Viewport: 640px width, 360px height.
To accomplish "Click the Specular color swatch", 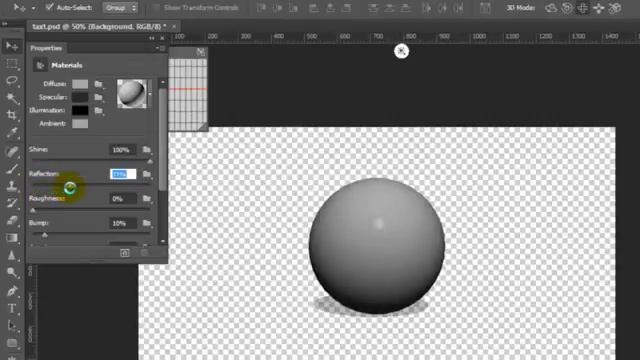I will pos(80,97).
